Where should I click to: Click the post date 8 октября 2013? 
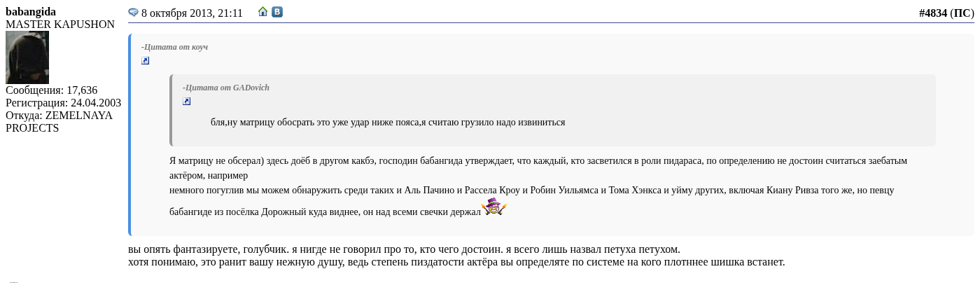point(192,13)
